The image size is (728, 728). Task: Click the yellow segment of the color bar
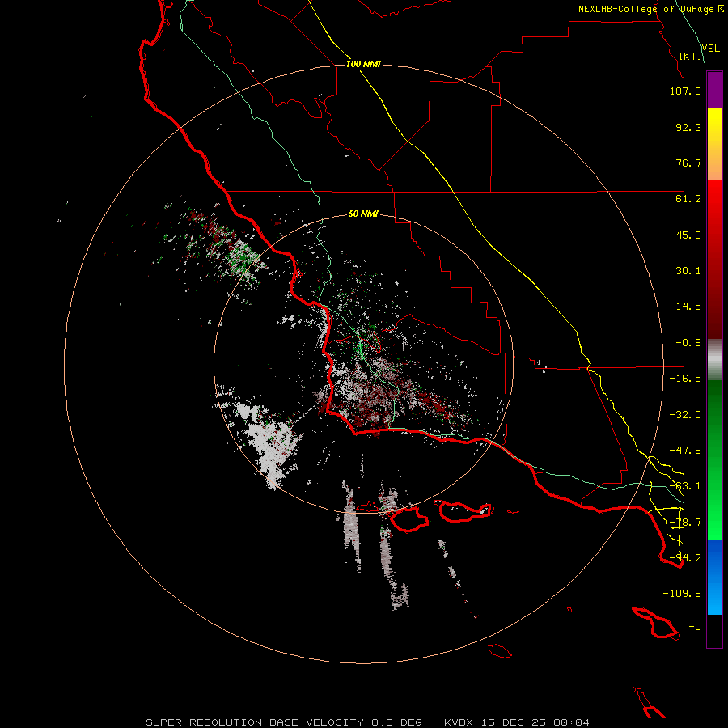(x=714, y=144)
